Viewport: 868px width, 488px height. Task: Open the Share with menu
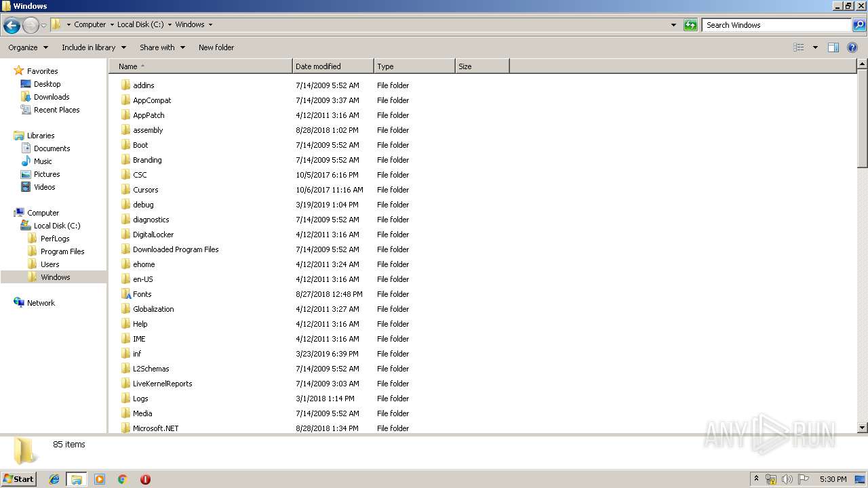pyautogui.click(x=162, y=47)
